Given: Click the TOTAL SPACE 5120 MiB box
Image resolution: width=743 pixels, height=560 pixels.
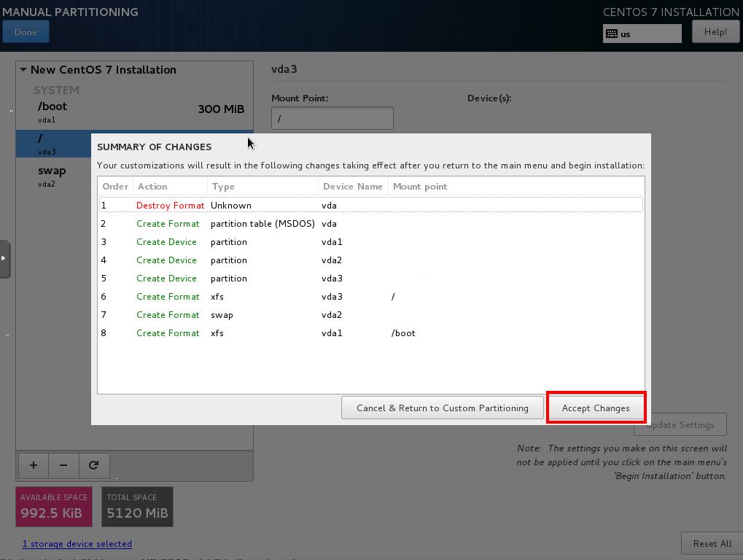Looking at the screenshot, I should 137,507.
